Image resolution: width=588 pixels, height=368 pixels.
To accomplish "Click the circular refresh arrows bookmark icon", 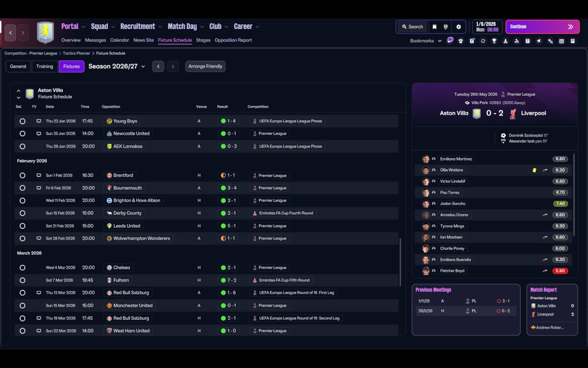I will pyautogui.click(x=483, y=41).
